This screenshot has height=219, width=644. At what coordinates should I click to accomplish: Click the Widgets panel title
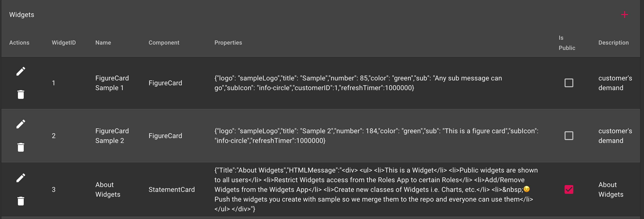pos(22,15)
